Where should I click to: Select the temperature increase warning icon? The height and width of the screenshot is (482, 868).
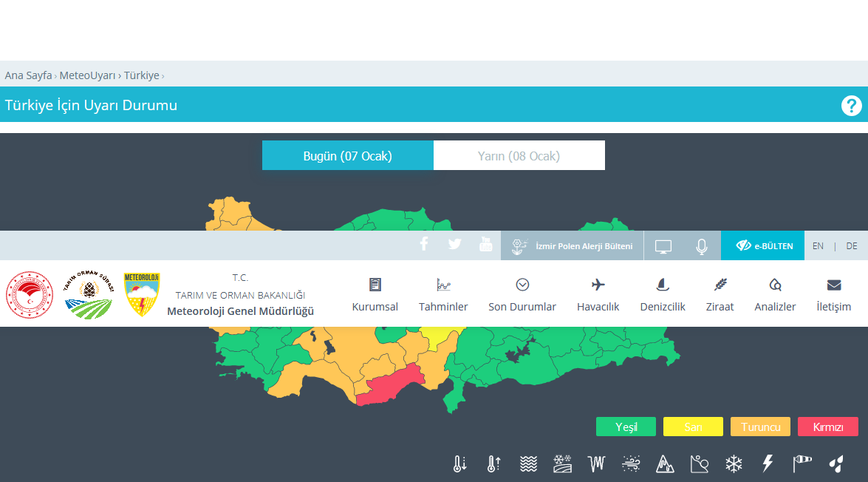493,464
